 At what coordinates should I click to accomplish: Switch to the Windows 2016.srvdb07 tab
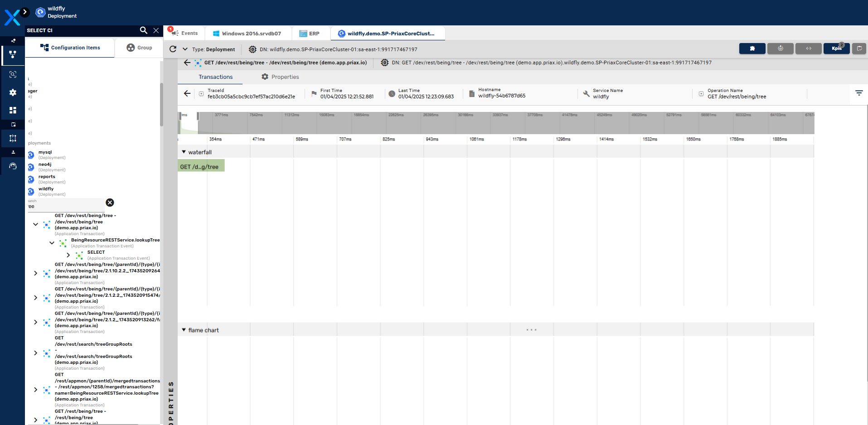(247, 34)
